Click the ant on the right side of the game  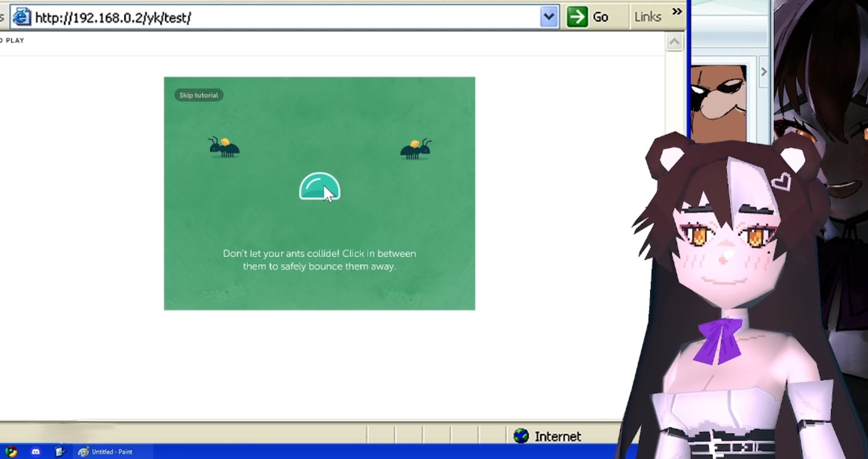coord(416,149)
